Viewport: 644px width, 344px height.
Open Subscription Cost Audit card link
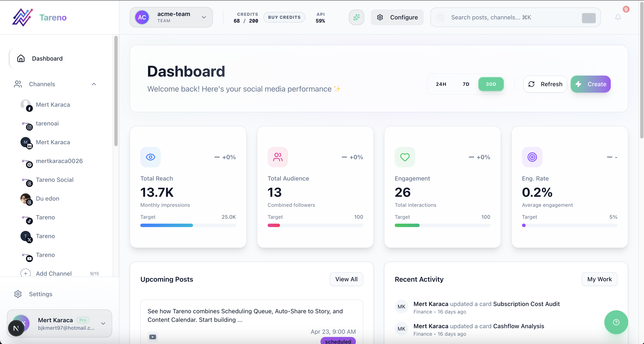(x=526, y=304)
